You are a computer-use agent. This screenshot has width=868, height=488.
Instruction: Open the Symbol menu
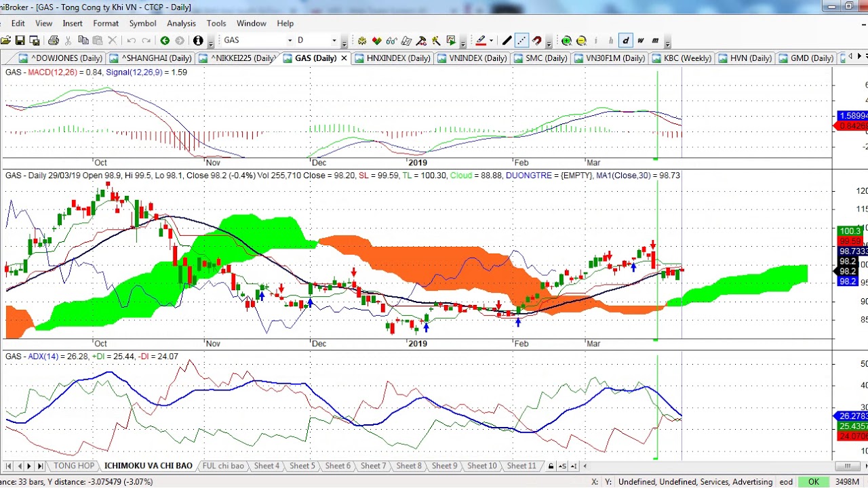tap(142, 23)
